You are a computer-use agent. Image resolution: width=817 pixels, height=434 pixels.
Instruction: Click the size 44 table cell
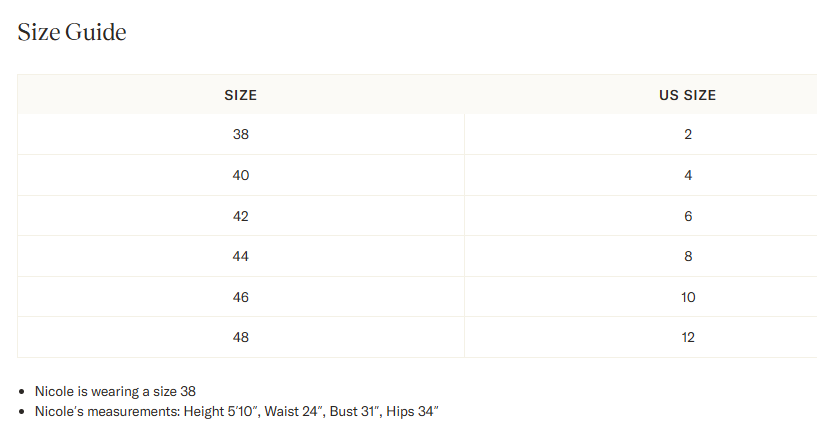pyautogui.click(x=240, y=256)
